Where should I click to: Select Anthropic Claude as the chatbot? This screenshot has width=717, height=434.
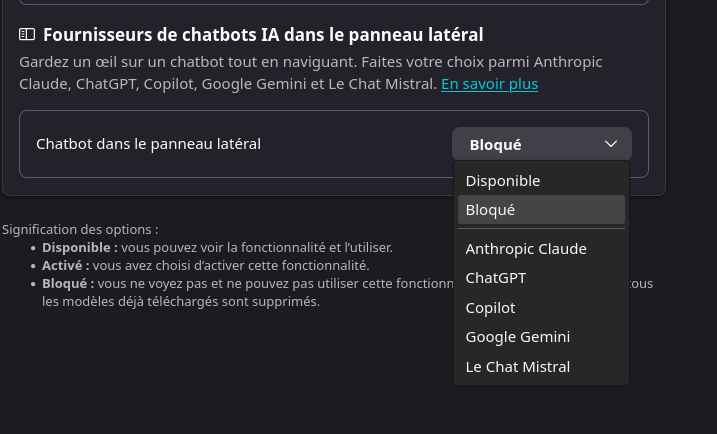coord(525,249)
